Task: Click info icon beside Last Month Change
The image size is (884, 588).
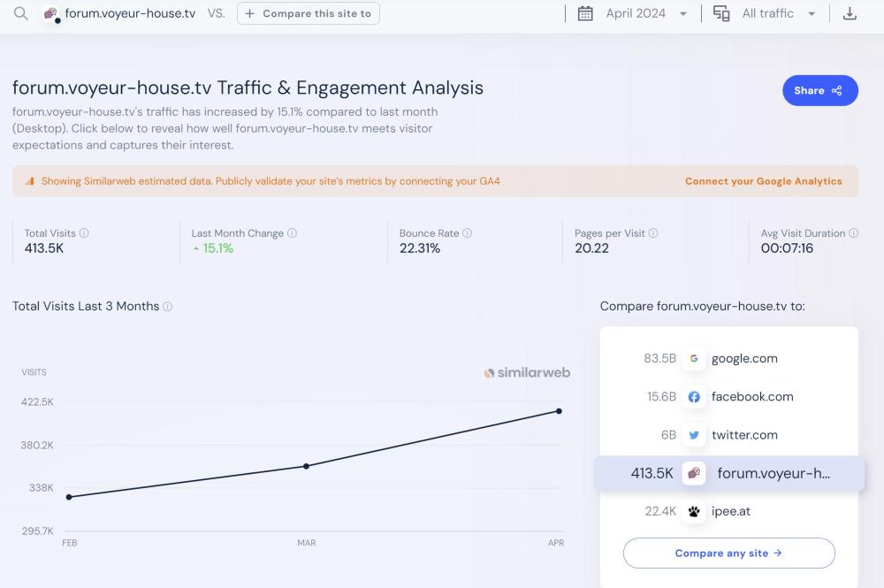Action: pyautogui.click(x=292, y=233)
